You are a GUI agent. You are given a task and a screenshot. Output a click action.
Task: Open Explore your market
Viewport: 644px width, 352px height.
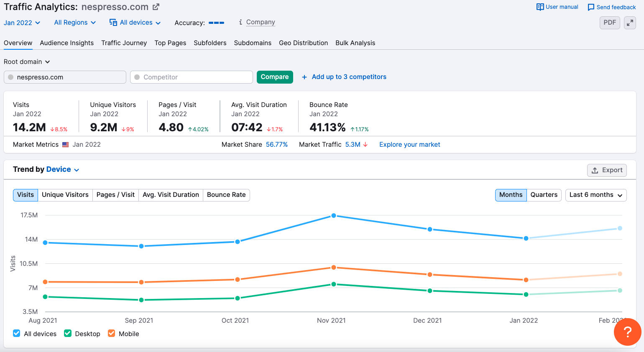pos(409,145)
